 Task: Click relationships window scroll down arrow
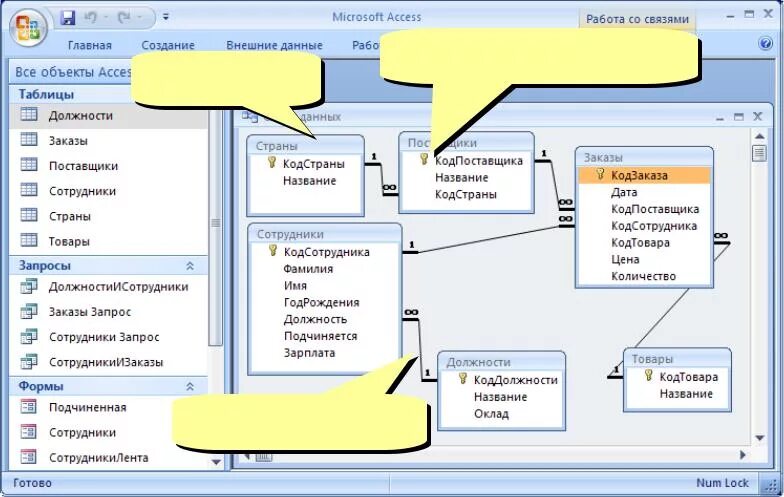point(759,438)
